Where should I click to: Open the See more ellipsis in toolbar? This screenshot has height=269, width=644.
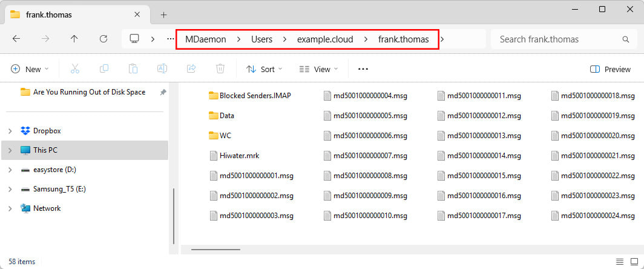point(363,69)
